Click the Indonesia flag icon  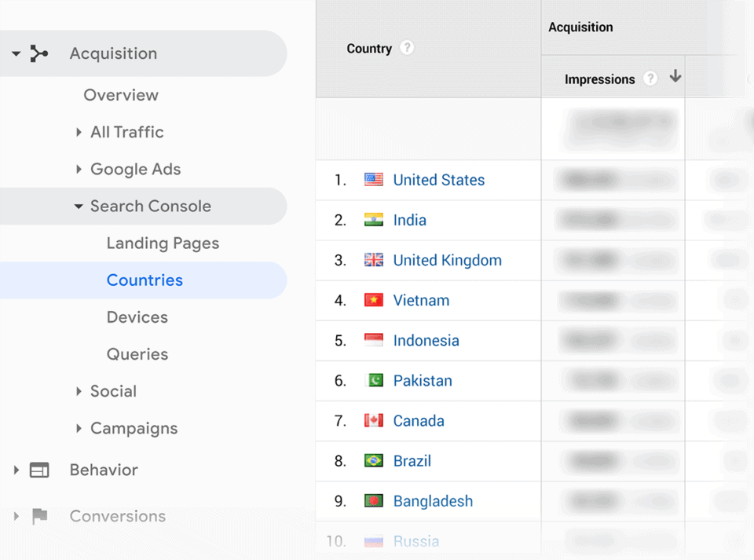(x=375, y=340)
